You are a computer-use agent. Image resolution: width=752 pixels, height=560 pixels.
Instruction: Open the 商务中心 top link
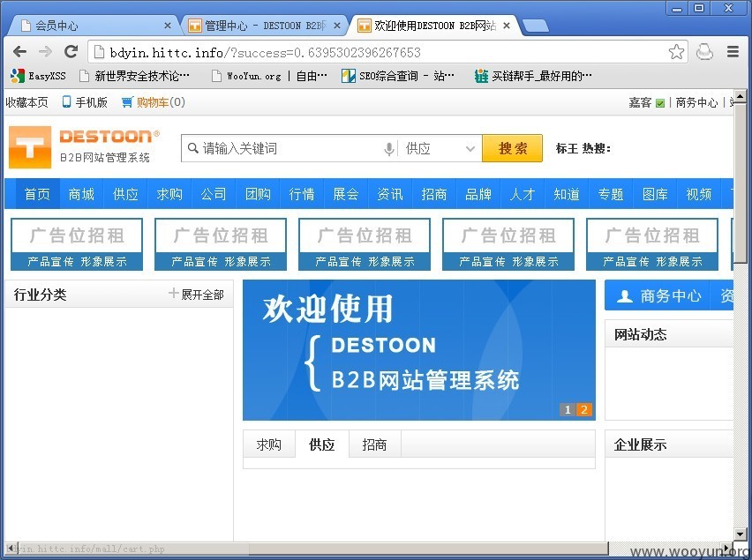[x=696, y=102]
